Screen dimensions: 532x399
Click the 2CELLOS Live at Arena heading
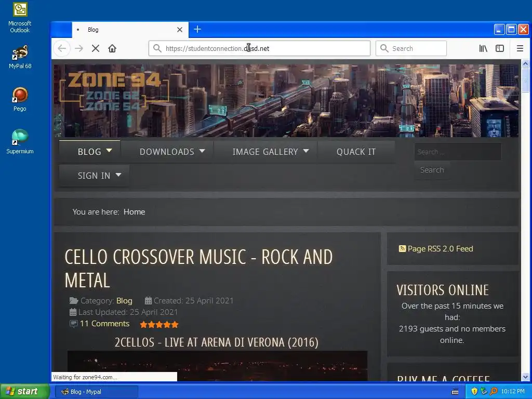217,342
